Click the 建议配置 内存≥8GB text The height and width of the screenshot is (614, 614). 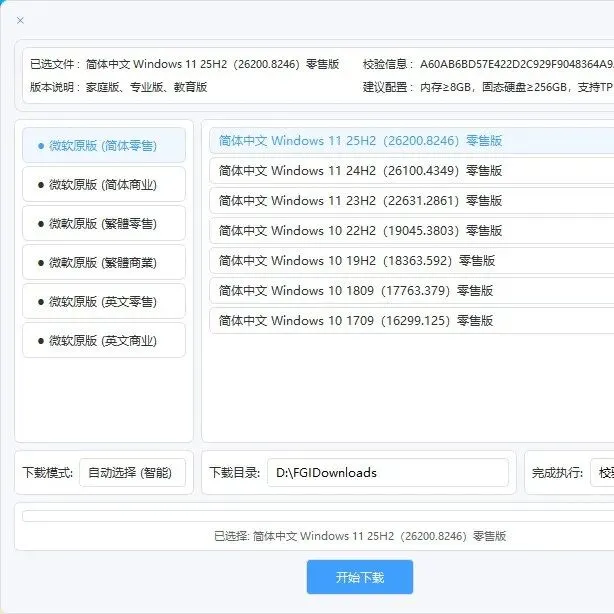(x=517, y=87)
